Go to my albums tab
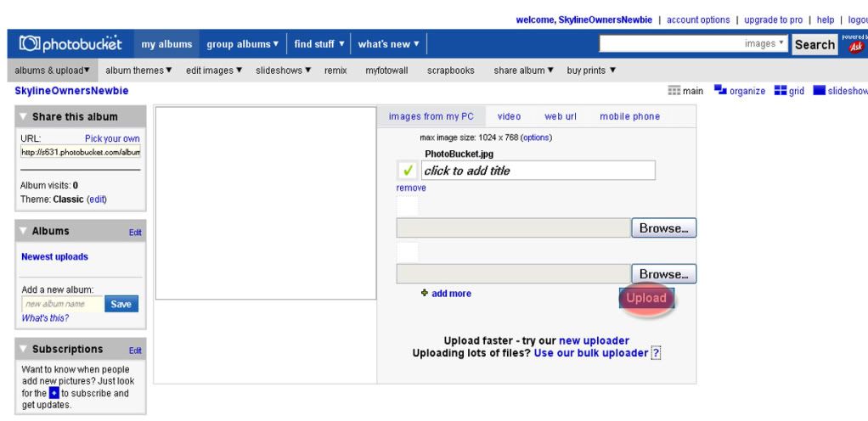868x421 pixels. tap(166, 44)
